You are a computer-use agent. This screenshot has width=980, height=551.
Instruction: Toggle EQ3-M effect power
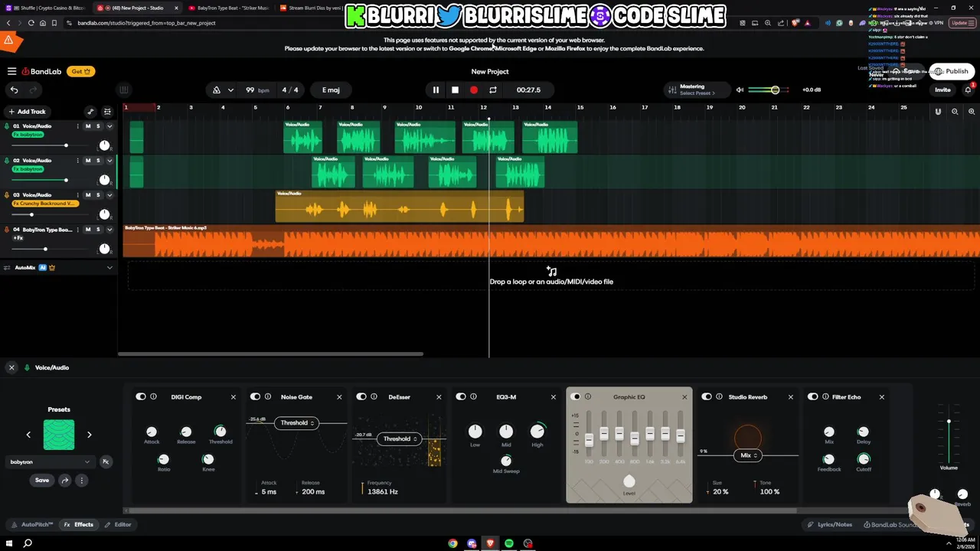tap(461, 396)
